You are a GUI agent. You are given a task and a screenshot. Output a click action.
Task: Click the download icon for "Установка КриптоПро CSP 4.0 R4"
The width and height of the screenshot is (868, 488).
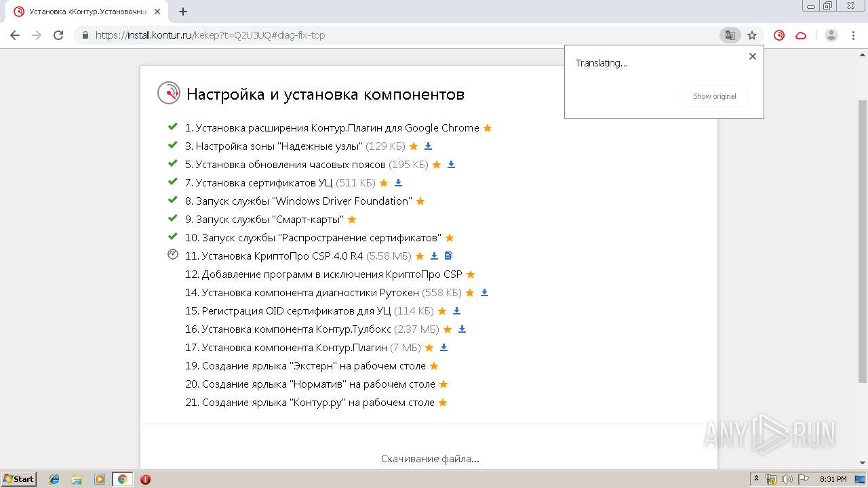(x=434, y=256)
